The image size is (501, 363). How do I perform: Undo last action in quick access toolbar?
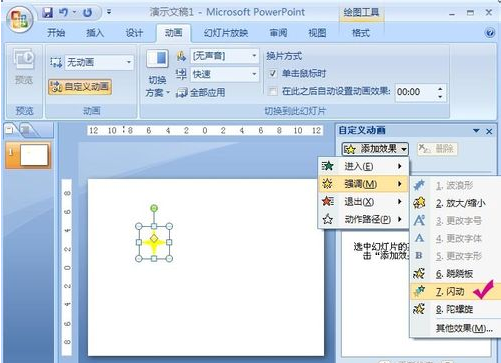63,13
